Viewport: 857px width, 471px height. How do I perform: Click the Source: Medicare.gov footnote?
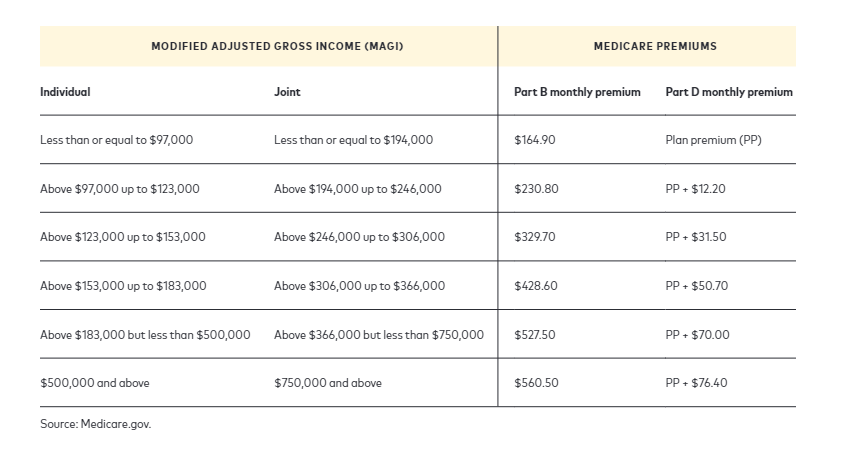(x=96, y=424)
